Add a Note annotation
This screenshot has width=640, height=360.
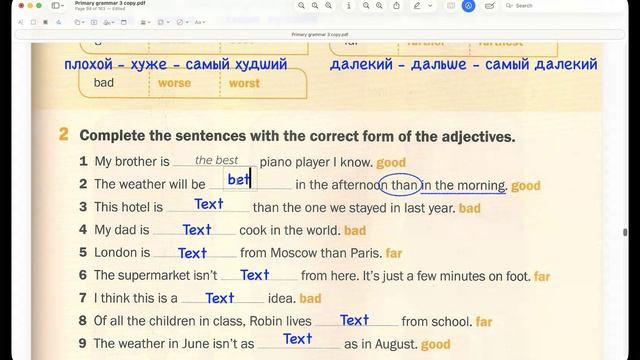point(124,22)
